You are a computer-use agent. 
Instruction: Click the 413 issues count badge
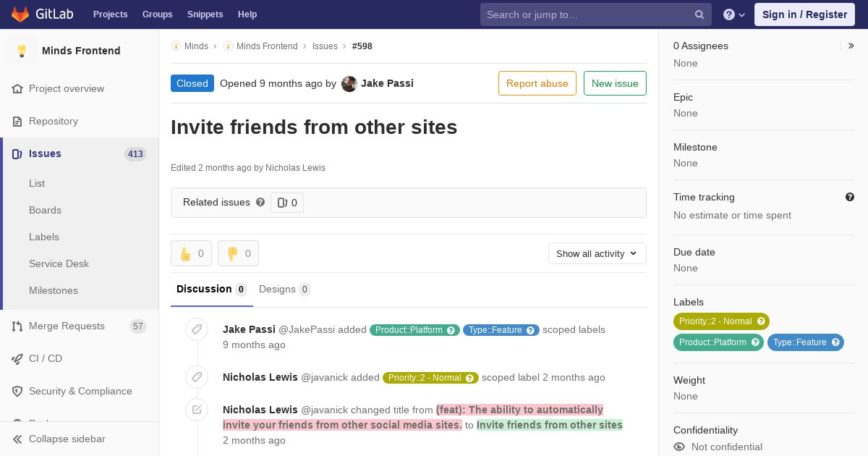click(x=135, y=154)
